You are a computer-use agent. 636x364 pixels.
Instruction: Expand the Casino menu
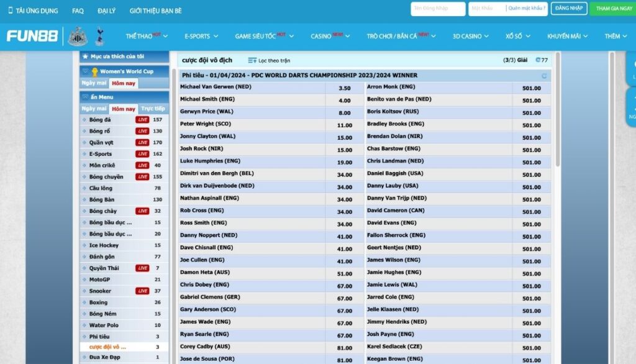point(330,36)
